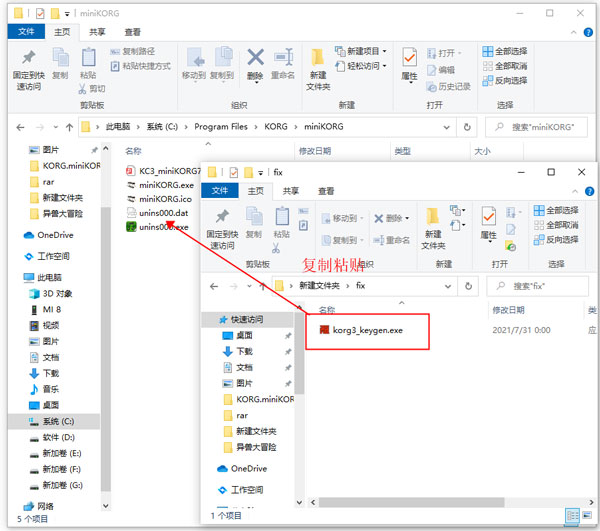The height and width of the screenshot is (531, 600).
Task: Open the File (文件) tab in miniKORG window
Action: click(26, 32)
